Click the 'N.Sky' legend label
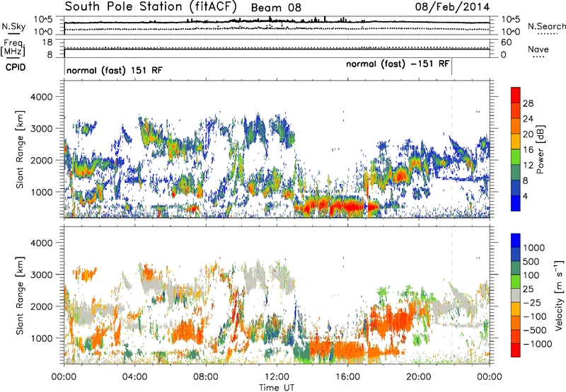Image resolution: width=566 pixels, height=392 pixels. (x=13, y=26)
